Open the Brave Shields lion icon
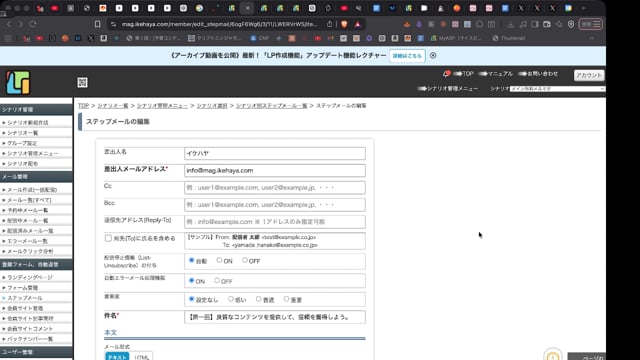Viewport: 640px width, 360px height. pos(344,24)
